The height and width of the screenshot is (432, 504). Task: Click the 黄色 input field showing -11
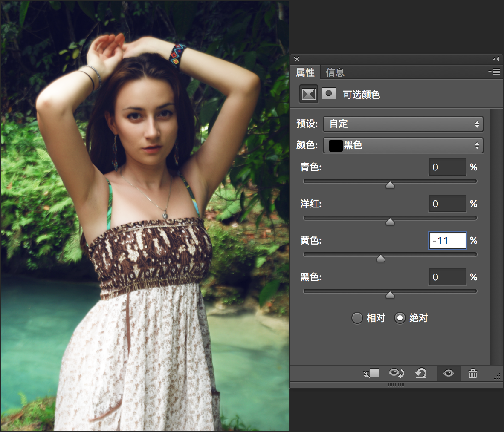[x=447, y=240]
